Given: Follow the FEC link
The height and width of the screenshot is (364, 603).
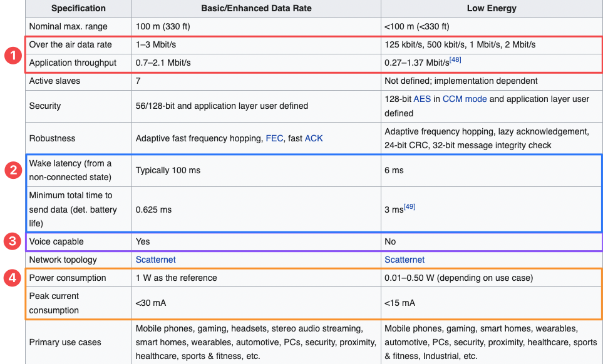Looking at the screenshot, I should tap(274, 138).
